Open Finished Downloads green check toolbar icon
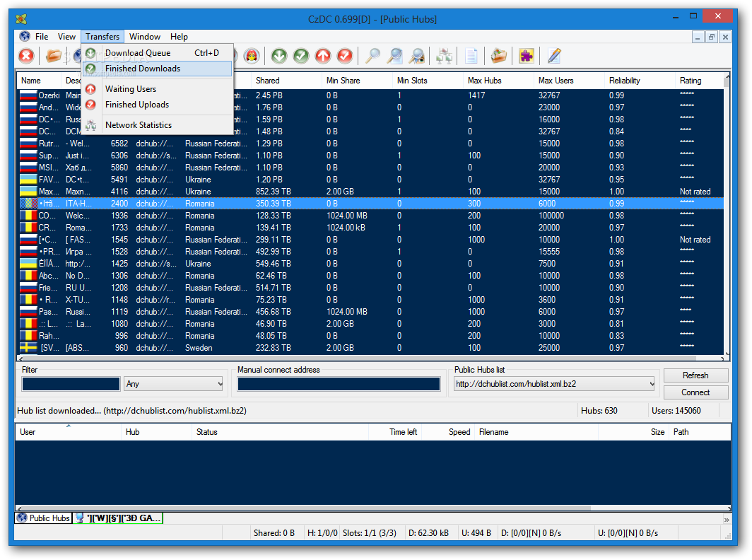Screen dimensions: 752x560 click(301, 56)
